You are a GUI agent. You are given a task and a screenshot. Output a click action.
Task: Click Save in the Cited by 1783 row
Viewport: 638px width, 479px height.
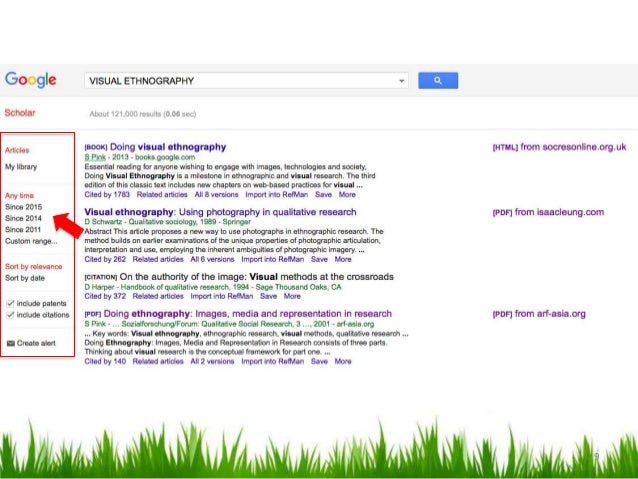(x=323, y=195)
